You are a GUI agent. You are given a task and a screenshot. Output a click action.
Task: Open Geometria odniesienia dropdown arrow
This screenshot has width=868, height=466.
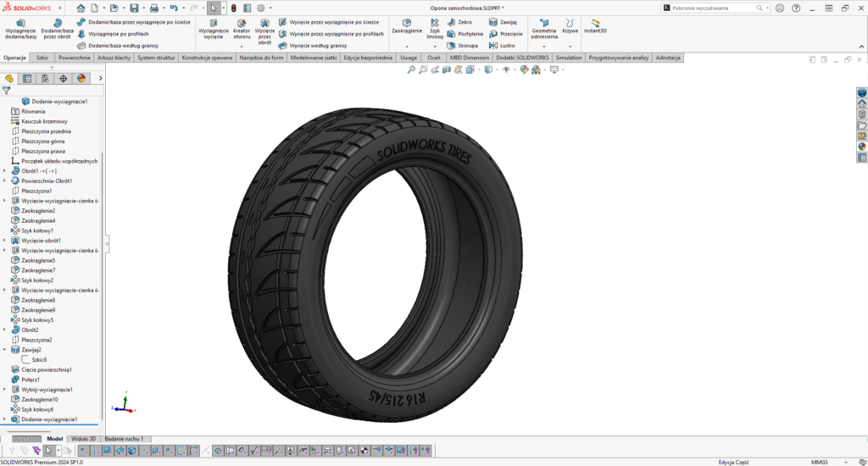[x=543, y=47]
